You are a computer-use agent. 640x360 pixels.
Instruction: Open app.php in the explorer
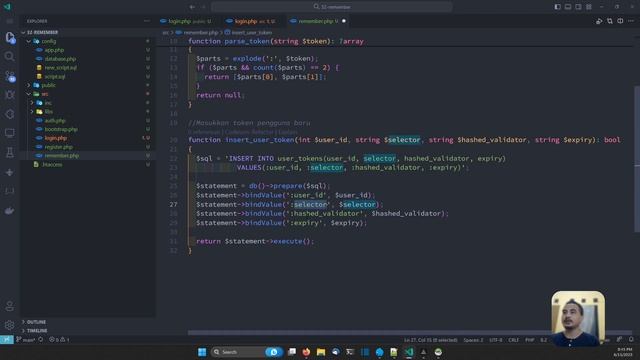[54, 50]
